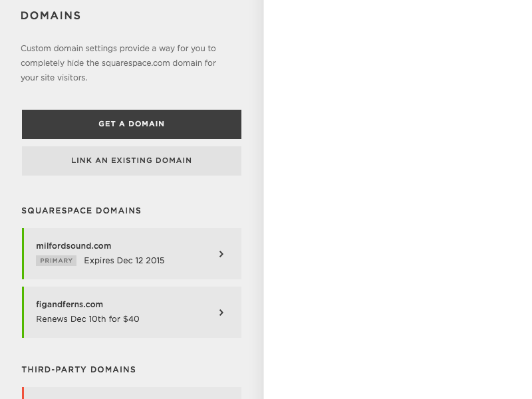Click the Third-Party Domains section heading
The height and width of the screenshot is (399, 532).
click(78, 370)
